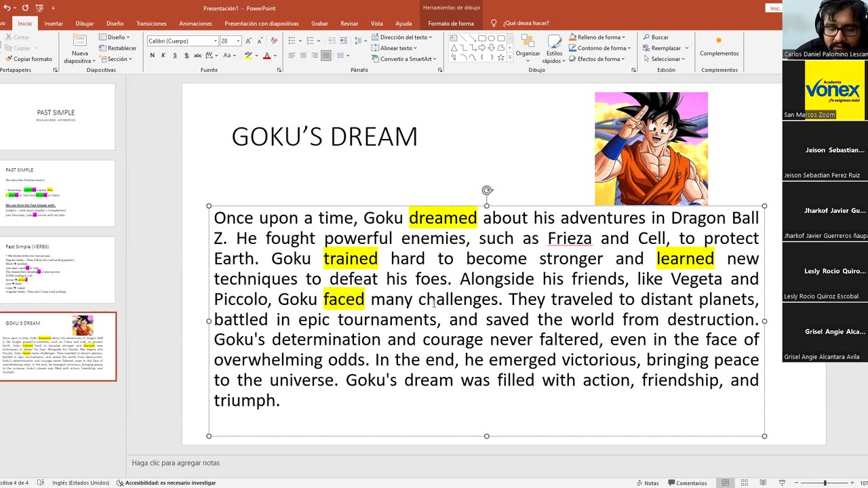The width and height of the screenshot is (868, 488).
Task: Open Fuente dialog launcher
Action: coord(279,70)
